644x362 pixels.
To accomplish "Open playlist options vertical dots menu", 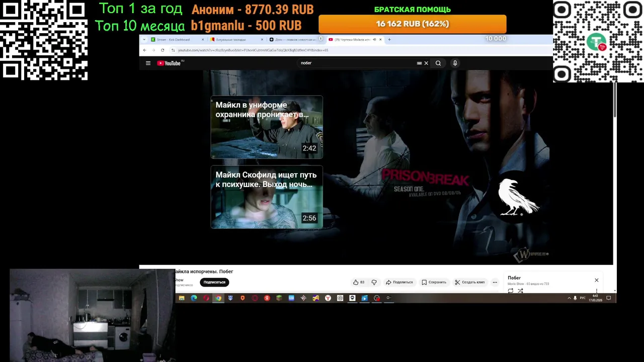I will pos(597,291).
